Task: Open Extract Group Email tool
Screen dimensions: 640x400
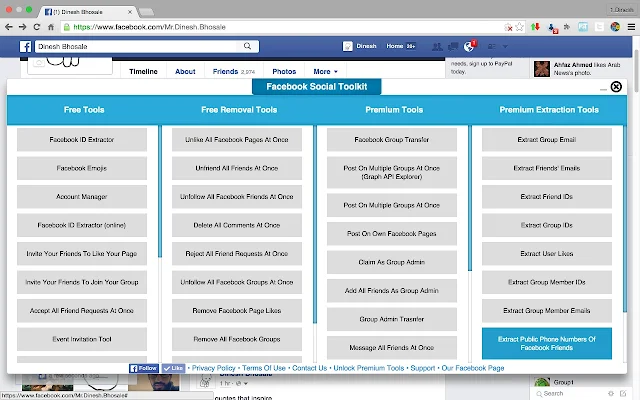Action: pos(547,140)
